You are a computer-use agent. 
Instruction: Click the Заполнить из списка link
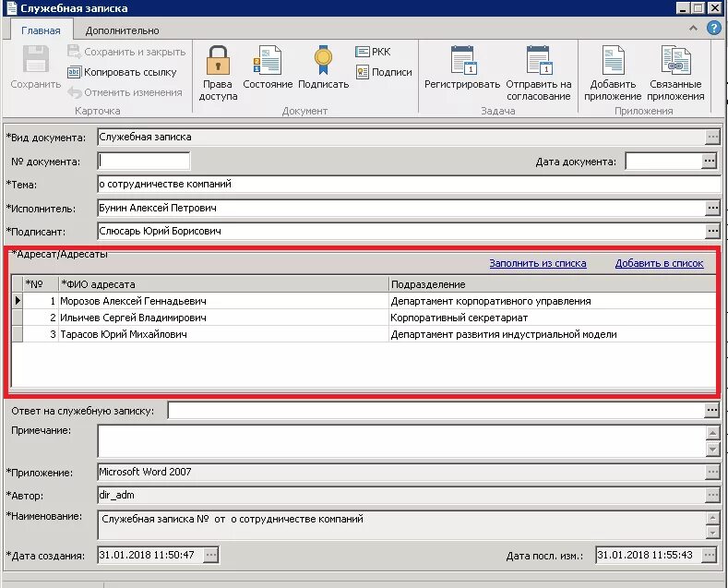coord(538,263)
